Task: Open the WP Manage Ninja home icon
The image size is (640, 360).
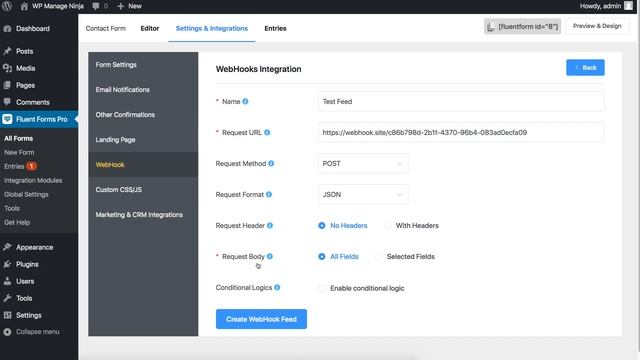Action: (x=24, y=6)
